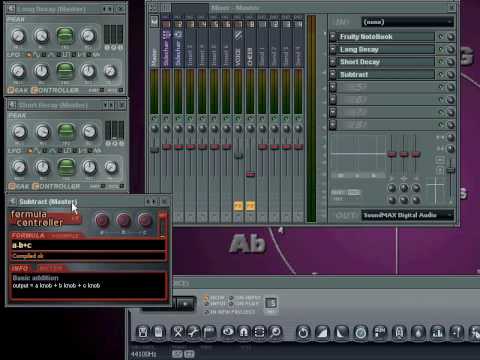Image resolution: width=480 pixels, height=360 pixels.
Task: Click the magnet-shaped icon in the toolbar
Action: [x=244, y=332]
